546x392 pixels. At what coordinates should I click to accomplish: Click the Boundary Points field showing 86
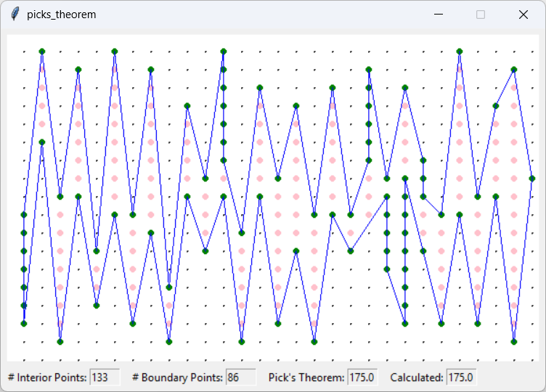click(240, 377)
